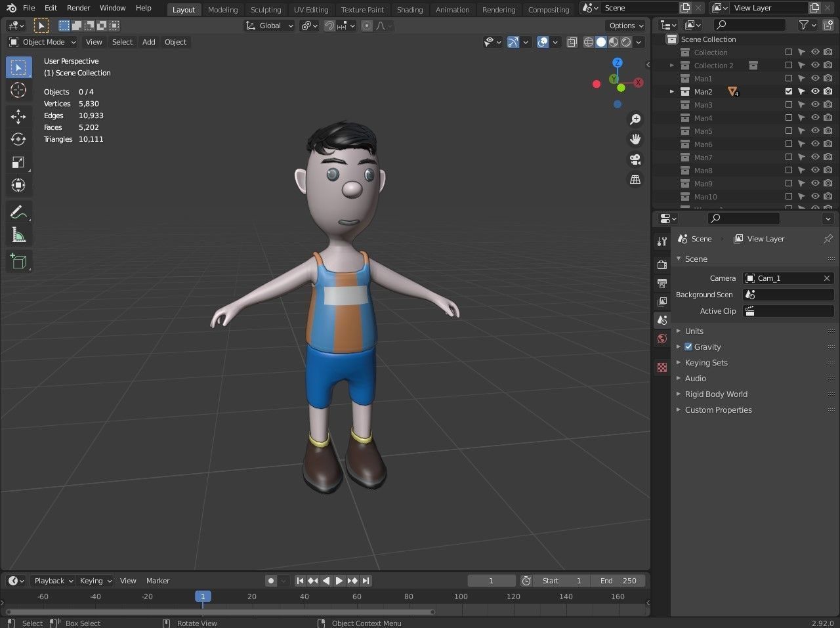Jump to the end frame button
This screenshot has width=840, height=628.
[x=366, y=581]
